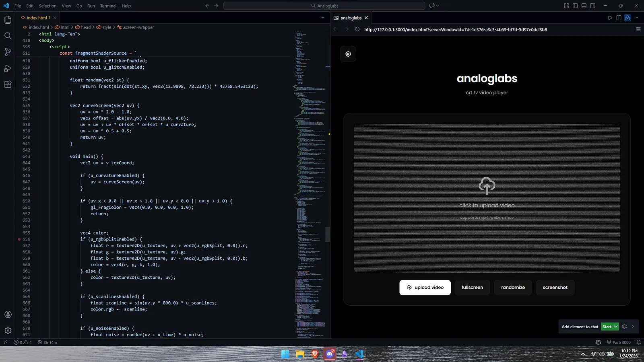
Task: Open Run and Debug view
Action: (8, 68)
